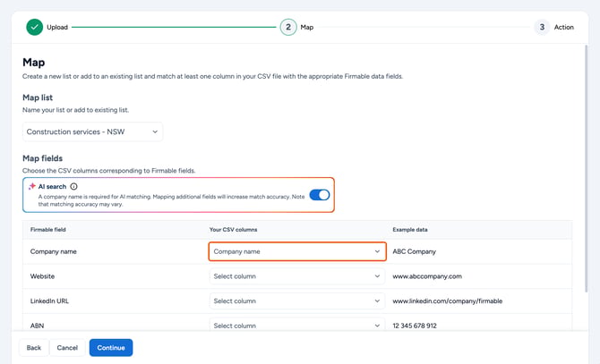600x364 pixels.
Task: Click 'Name your list or add to existing list.' text
Action: tap(75, 110)
